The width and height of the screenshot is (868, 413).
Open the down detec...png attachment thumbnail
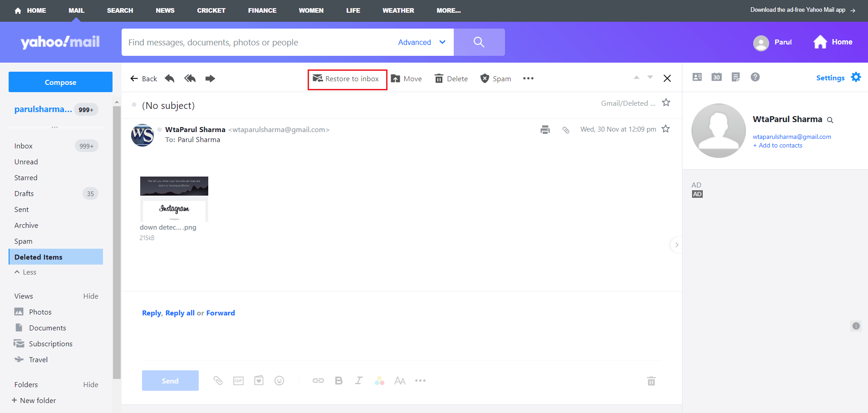pos(174,199)
